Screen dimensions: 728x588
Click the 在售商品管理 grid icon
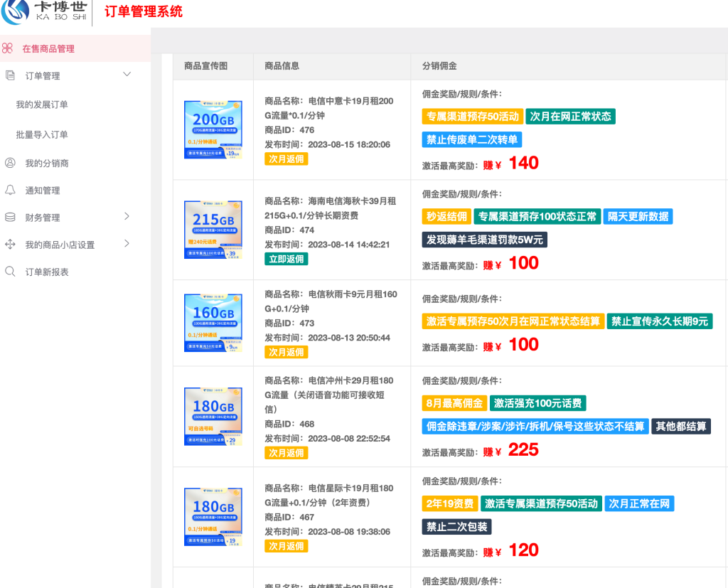tap(8, 49)
